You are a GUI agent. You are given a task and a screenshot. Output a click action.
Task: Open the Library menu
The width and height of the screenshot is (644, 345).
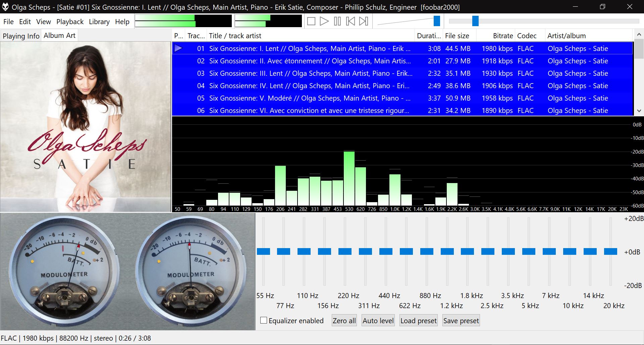99,22
